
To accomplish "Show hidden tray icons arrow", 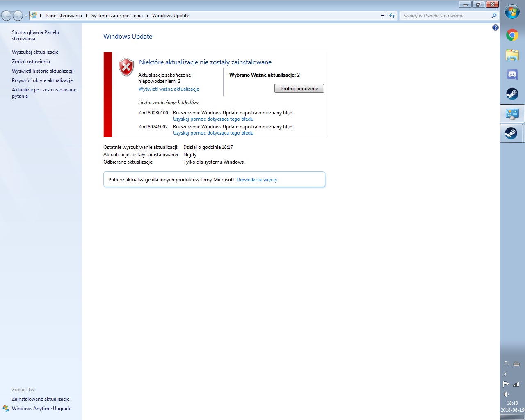I will [505, 374].
